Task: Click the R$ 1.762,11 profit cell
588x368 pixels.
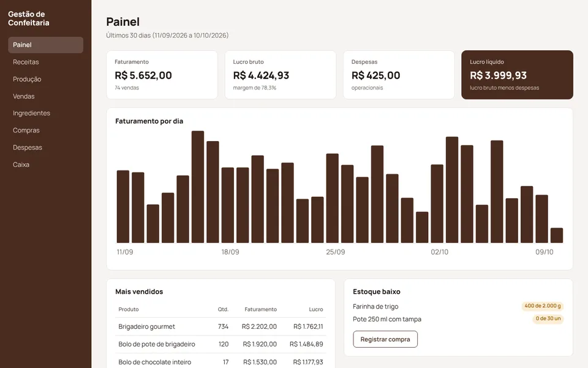Action: pyautogui.click(x=308, y=327)
